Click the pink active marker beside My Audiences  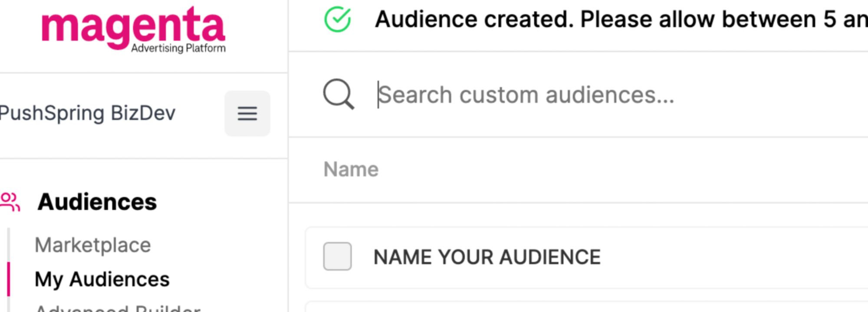coord(8,279)
